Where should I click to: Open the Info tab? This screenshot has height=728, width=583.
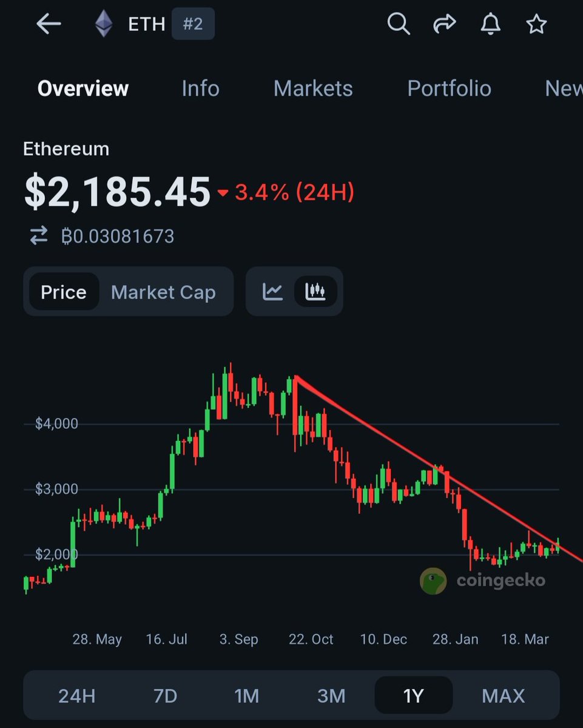200,89
